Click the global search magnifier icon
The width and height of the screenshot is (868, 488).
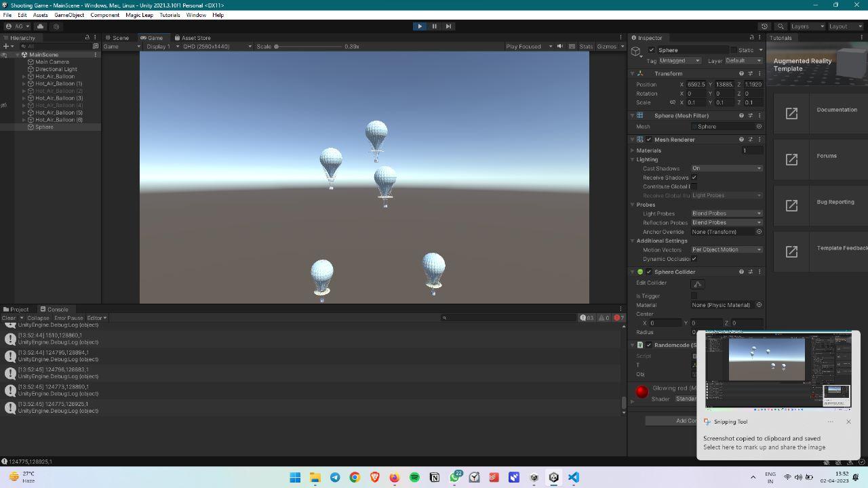tap(781, 26)
